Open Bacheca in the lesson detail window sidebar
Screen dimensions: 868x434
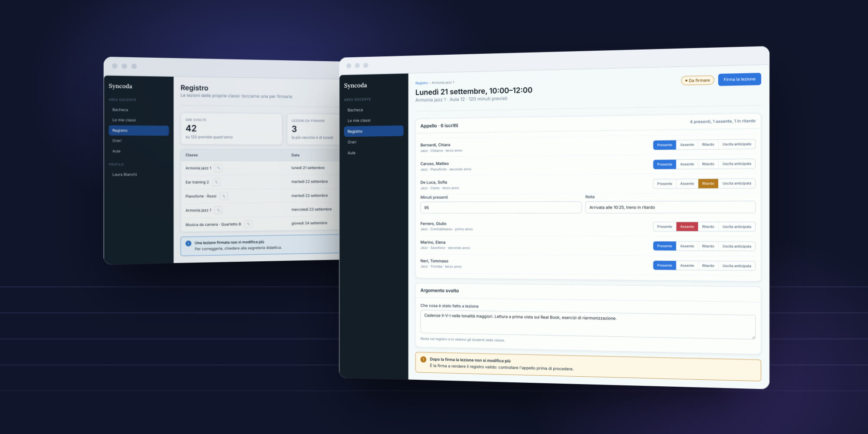pyautogui.click(x=374, y=110)
